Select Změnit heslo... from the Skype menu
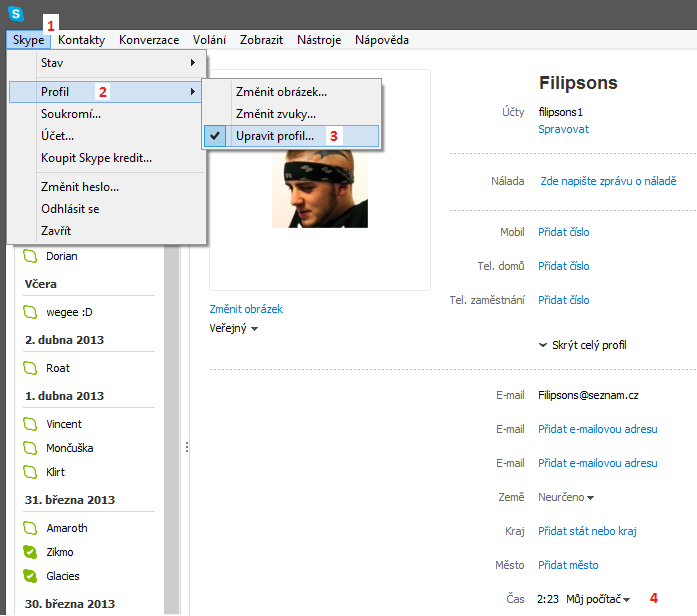 point(80,187)
